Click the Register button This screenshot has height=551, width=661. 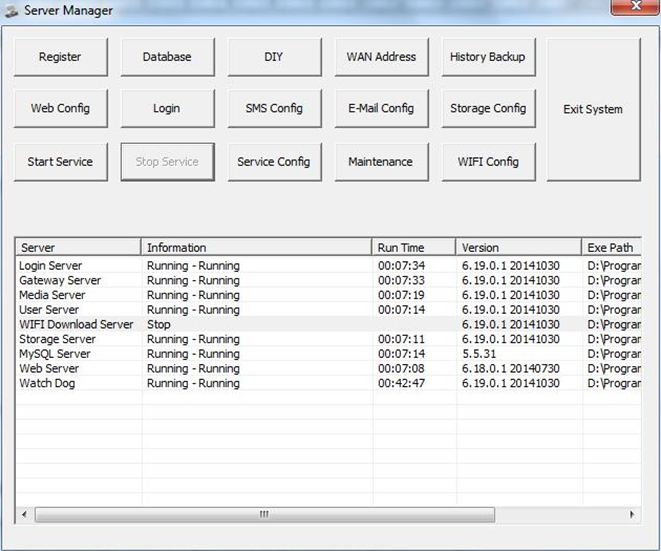61,57
